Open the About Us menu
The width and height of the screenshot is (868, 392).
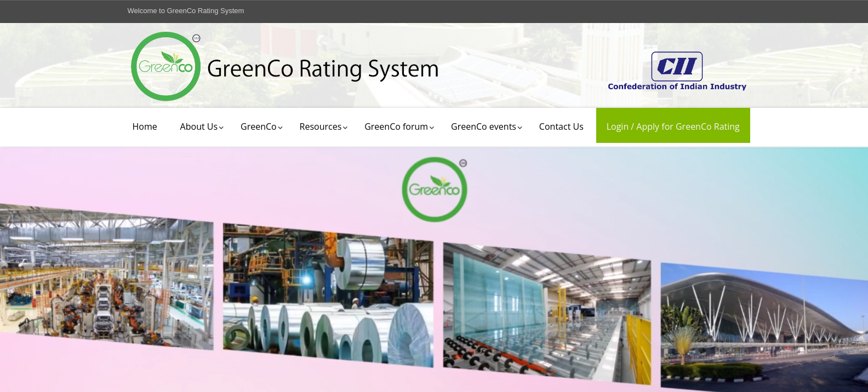[199, 126]
